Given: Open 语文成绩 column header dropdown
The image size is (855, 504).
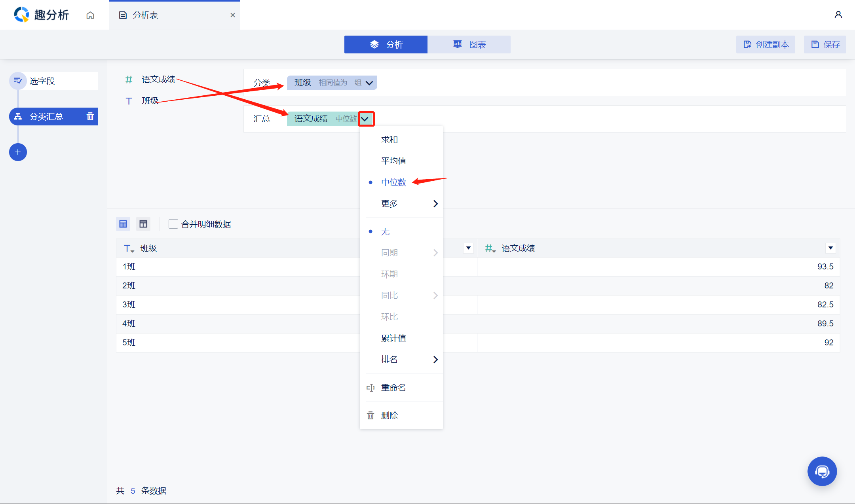Looking at the screenshot, I should (830, 248).
